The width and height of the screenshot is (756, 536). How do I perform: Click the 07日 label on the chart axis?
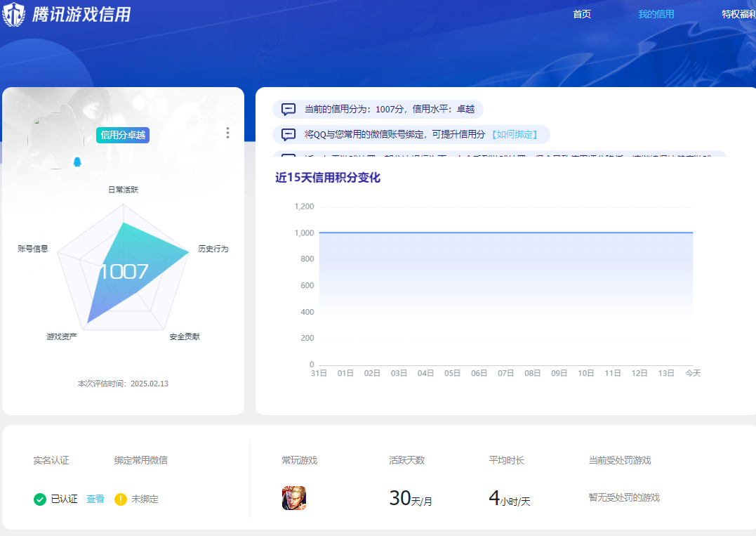click(506, 374)
